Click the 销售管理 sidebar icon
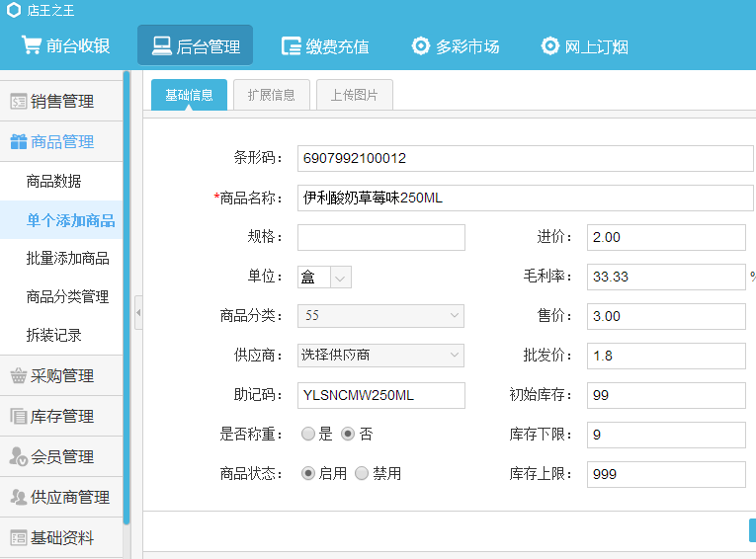Viewport: 756px width, 559px height. pos(19,102)
